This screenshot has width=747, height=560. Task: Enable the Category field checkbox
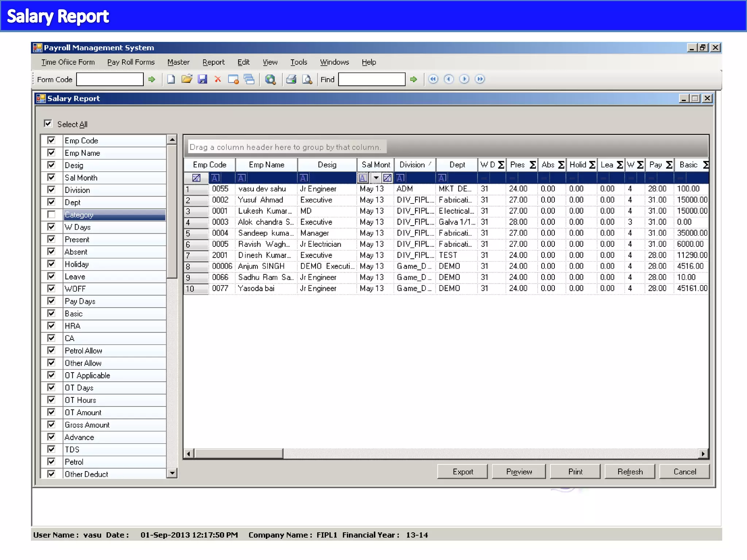click(51, 215)
